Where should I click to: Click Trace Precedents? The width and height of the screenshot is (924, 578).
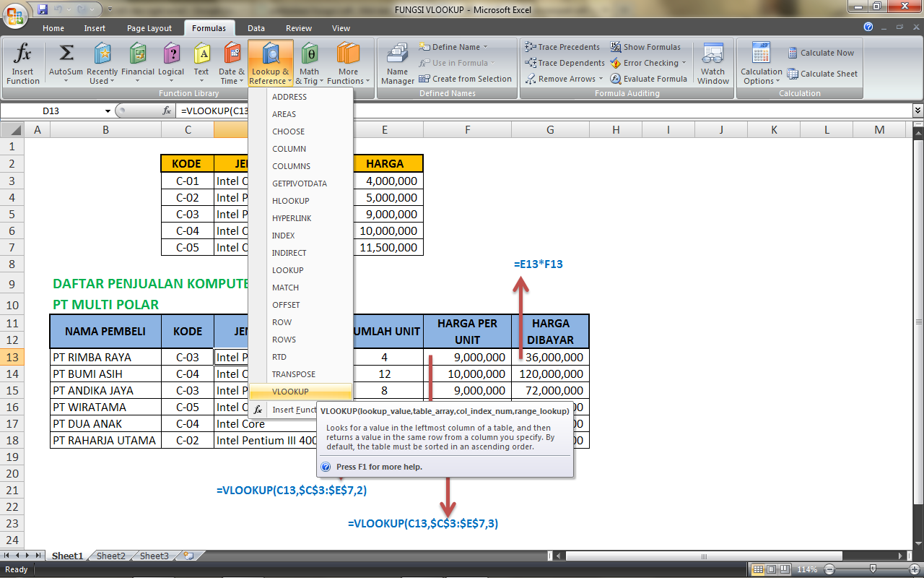point(562,47)
